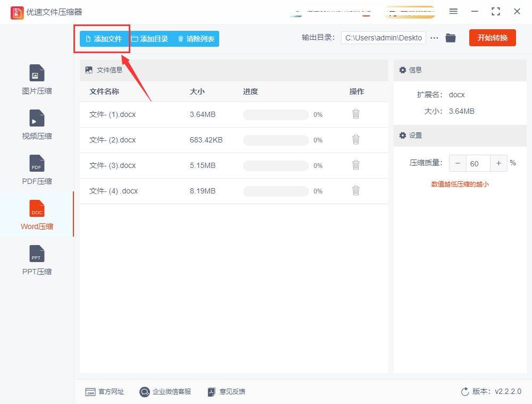532x404 pixels.
Task: Open the three-dots browse output path button
Action: pyautogui.click(x=434, y=38)
